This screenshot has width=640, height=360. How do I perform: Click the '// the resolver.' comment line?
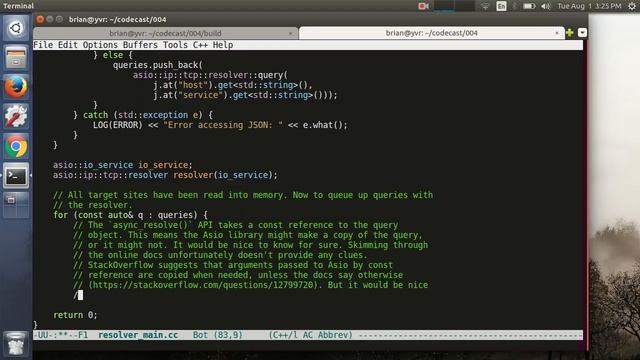93,205
